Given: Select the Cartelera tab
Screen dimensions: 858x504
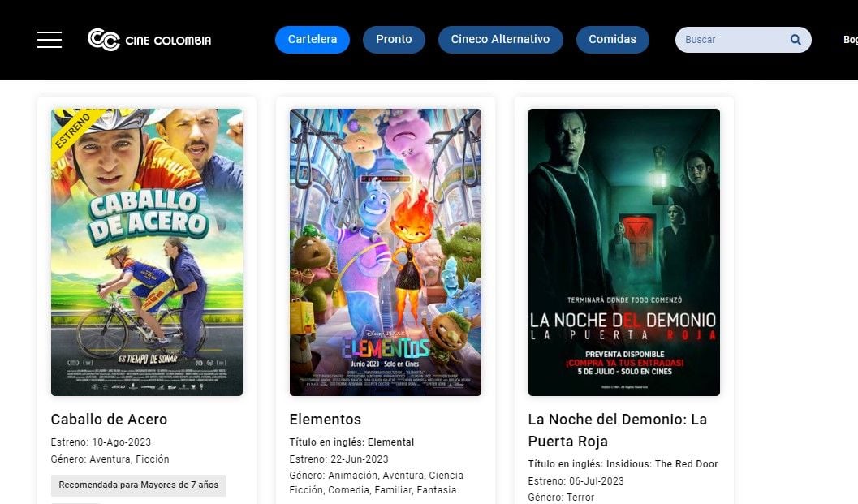Looking at the screenshot, I should [x=312, y=38].
